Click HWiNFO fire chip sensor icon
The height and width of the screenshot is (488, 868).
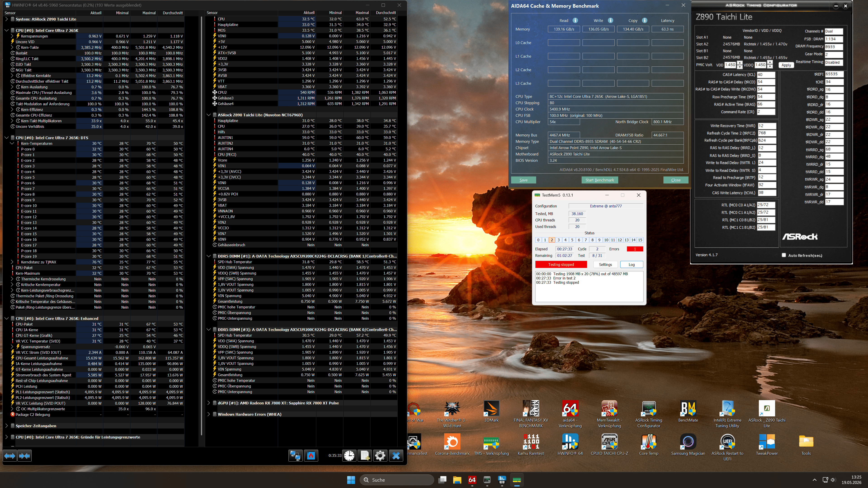(x=311, y=456)
